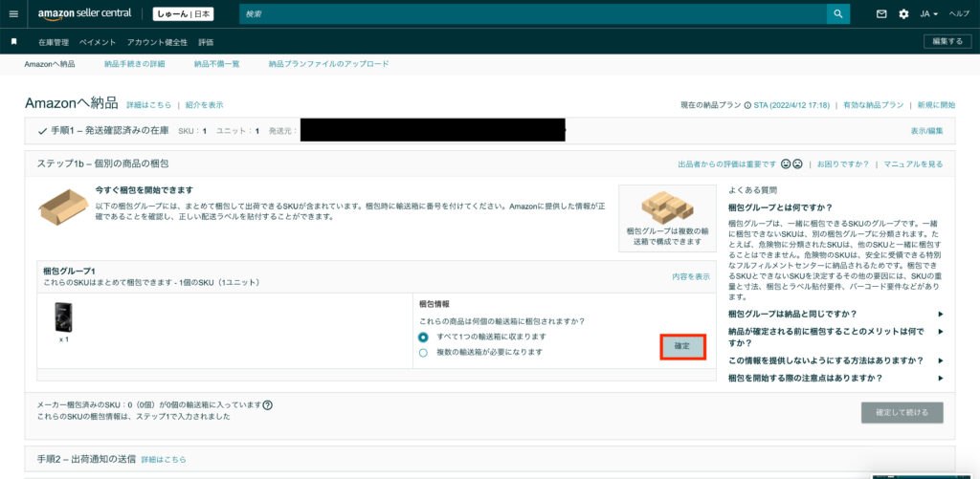980x479 pixels.
Task: Click the open cardboard box illustration
Action: 62,207
